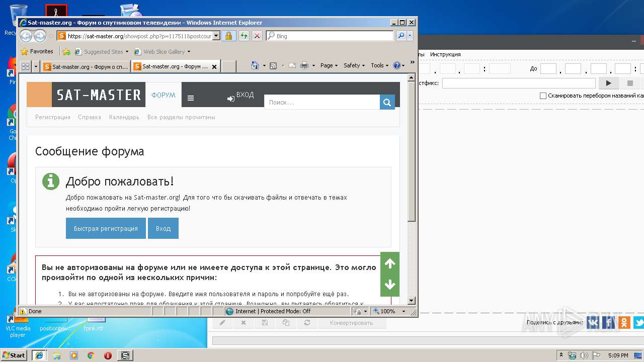Screen dimensions: 644x362
Task: Click the Быстрая регистрация button
Action: click(x=106, y=228)
